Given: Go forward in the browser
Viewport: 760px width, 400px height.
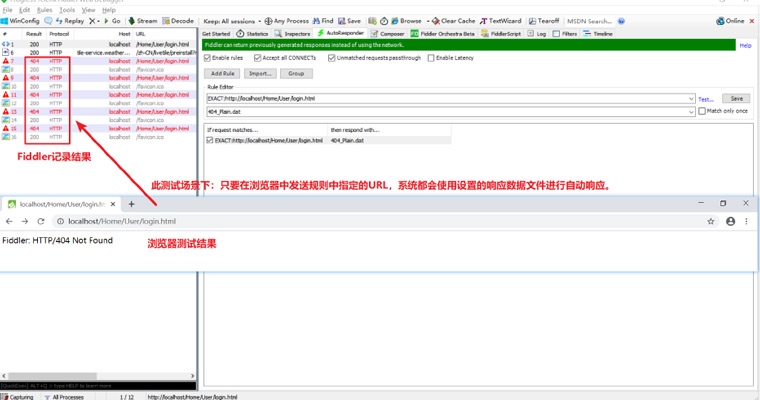Looking at the screenshot, I should (25, 221).
